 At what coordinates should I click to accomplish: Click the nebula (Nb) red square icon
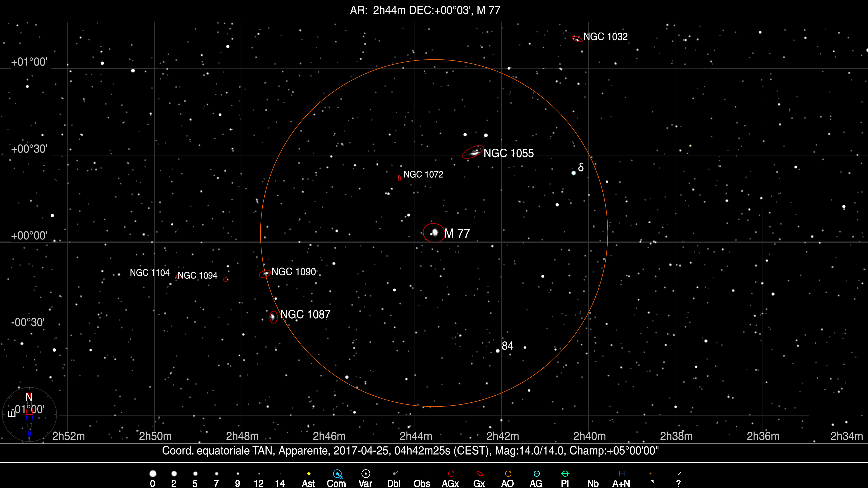[x=593, y=474]
